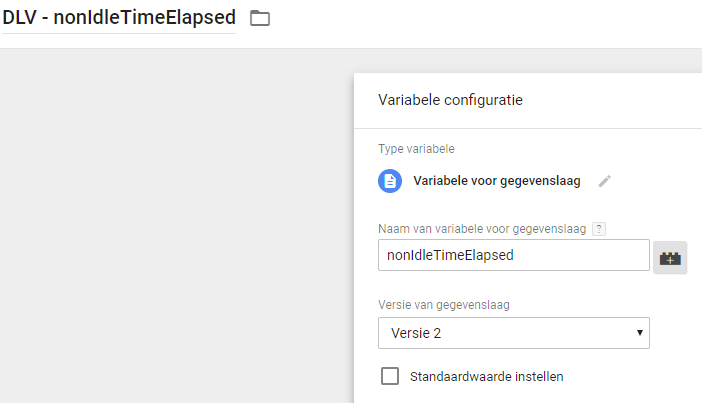Click the pencil icon to edit variable type

(x=604, y=181)
